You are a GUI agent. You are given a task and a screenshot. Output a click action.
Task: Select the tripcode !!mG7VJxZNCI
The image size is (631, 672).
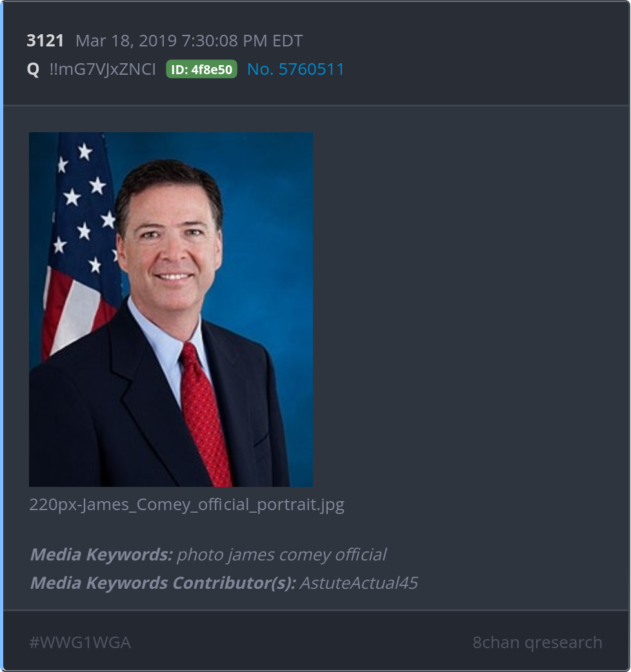click(x=103, y=70)
